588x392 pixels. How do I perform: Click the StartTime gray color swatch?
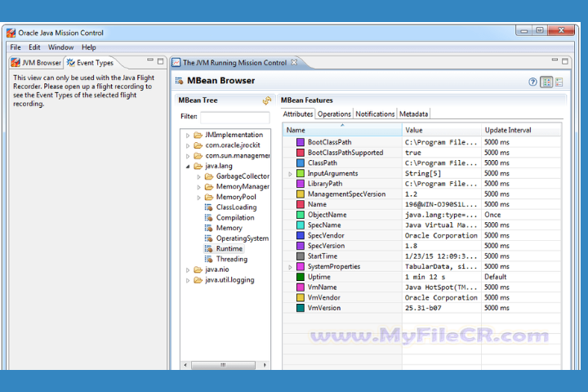pos(301,256)
